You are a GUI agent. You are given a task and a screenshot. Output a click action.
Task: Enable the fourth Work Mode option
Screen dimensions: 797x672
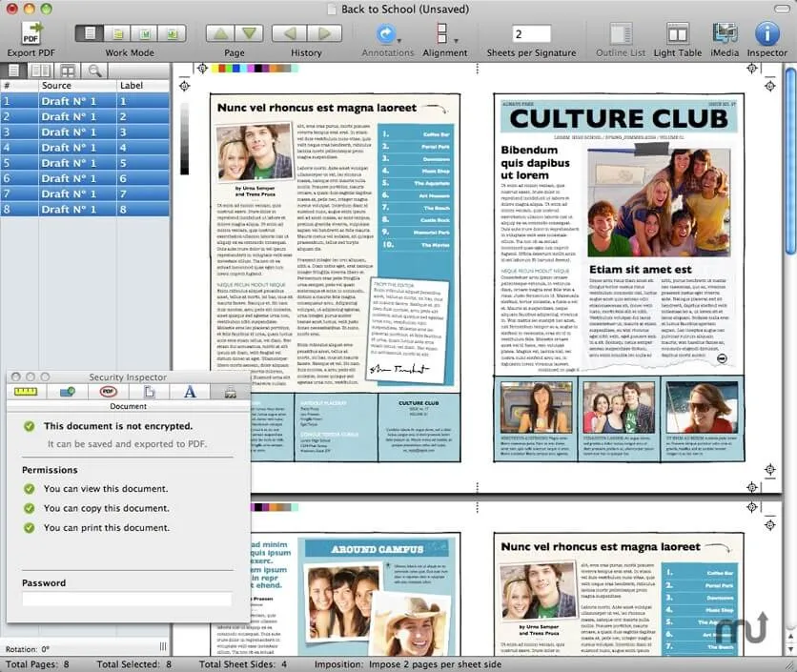pos(172,33)
